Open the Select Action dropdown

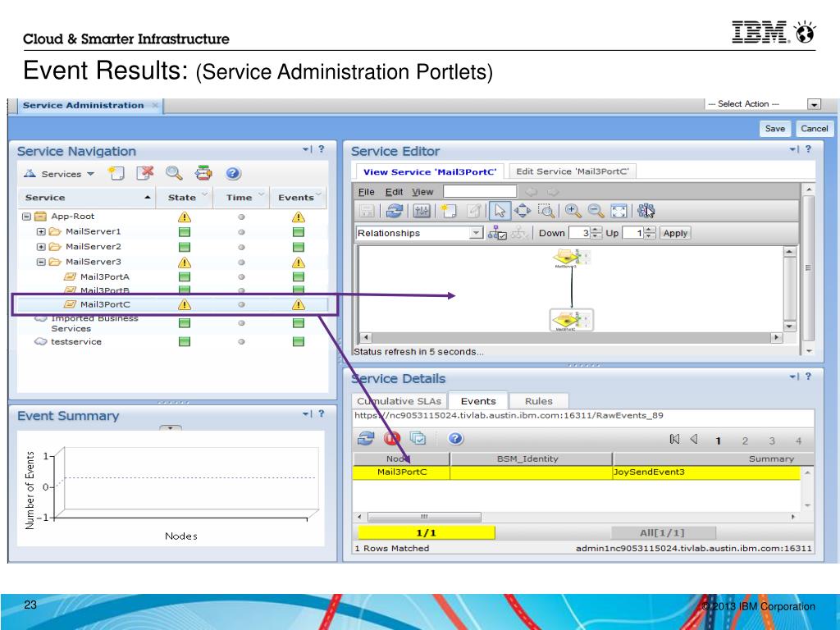(x=814, y=104)
